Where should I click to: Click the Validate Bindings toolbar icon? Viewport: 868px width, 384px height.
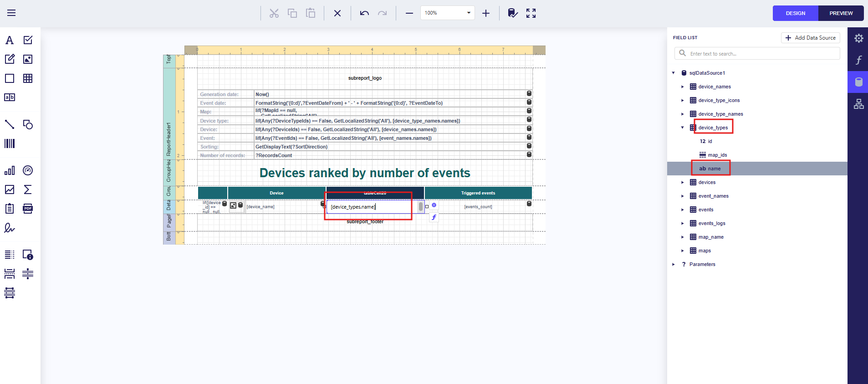pos(513,13)
